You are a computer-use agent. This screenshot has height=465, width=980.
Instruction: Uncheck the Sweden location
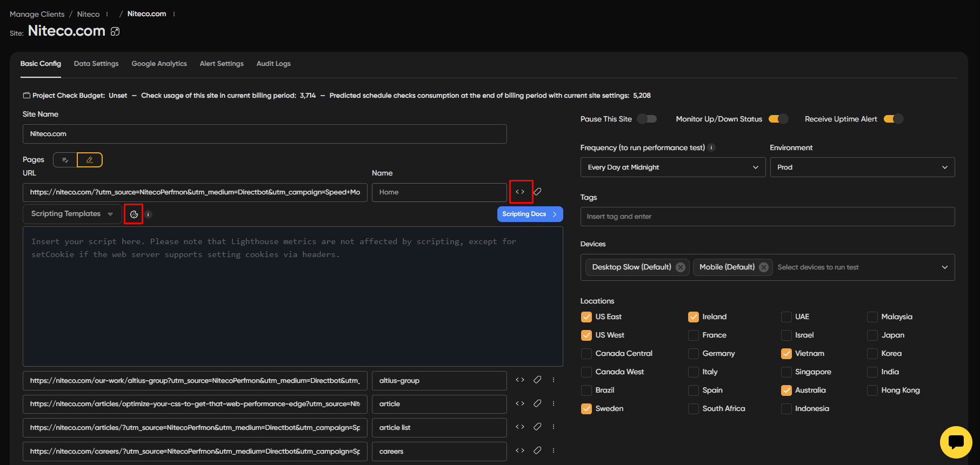click(x=586, y=409)
